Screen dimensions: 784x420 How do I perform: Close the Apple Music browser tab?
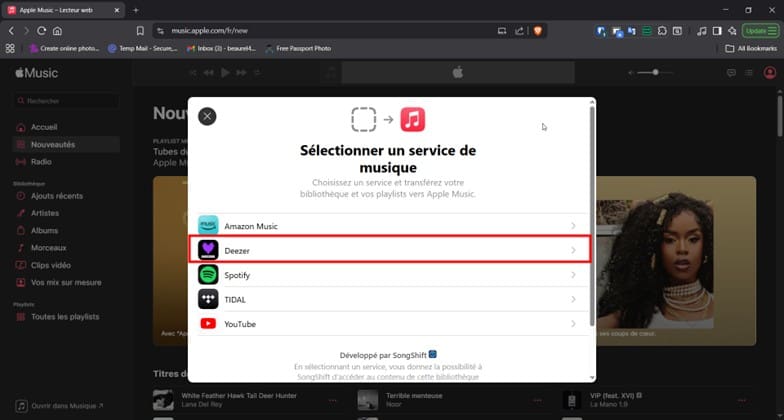[116, 10]
